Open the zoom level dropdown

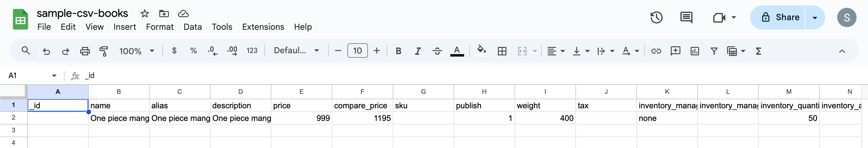tap(136, 51)
